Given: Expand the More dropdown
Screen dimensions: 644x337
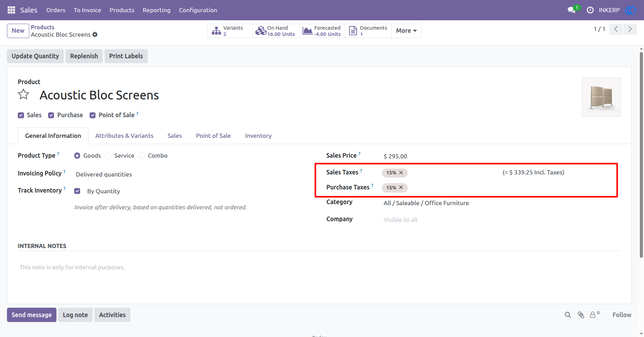Looking at the screenshot, I should (406, 31).
